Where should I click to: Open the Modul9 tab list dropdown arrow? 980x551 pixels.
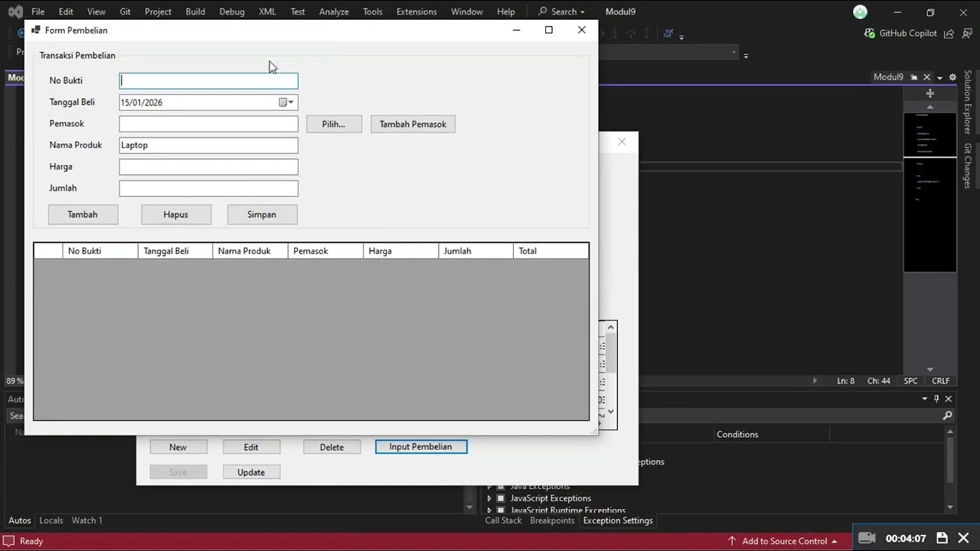[939, 77]
